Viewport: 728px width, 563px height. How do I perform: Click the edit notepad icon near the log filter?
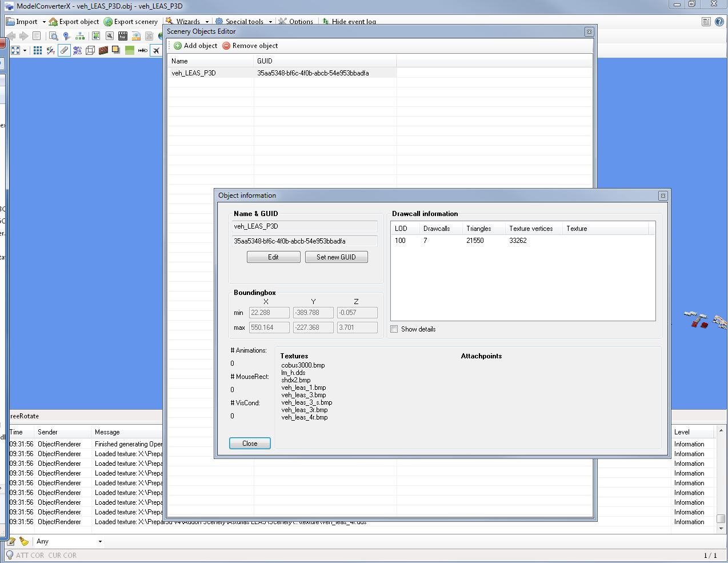(x=11, y=541)
